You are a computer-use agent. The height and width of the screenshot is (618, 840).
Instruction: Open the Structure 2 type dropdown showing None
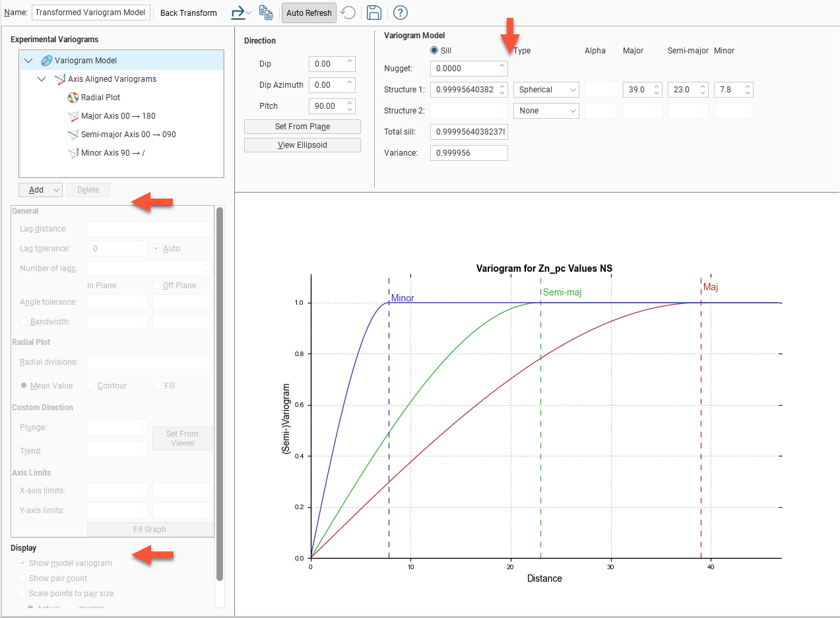tap(546, 110)
